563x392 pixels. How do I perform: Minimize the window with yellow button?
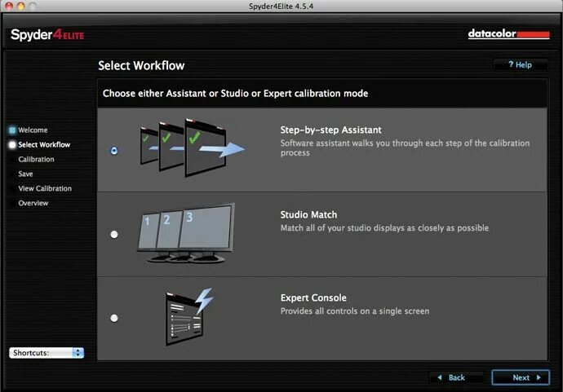point(21,6)
